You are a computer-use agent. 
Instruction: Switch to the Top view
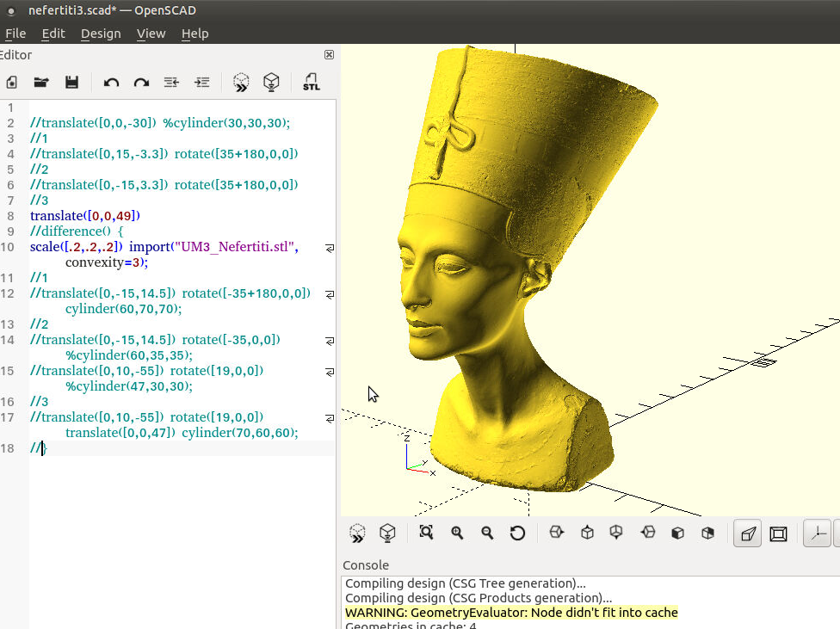point(587,533)
